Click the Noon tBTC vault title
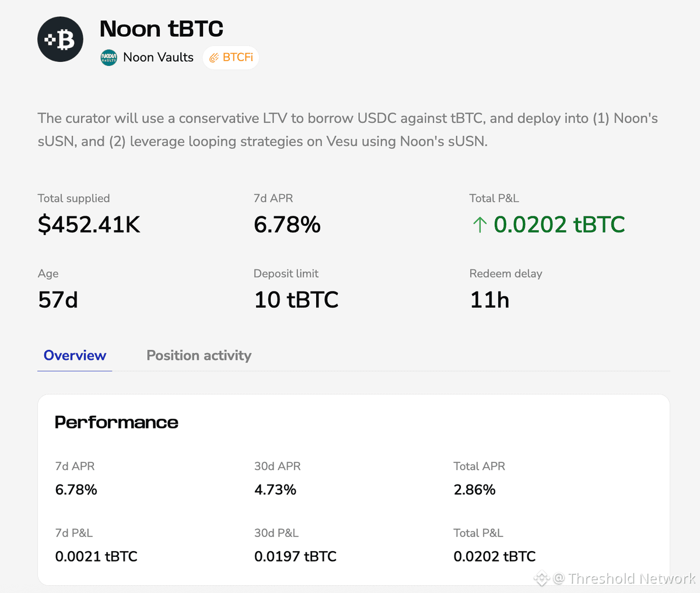The width and height of the screenshot is (700, 593). [x=162, y=29]
